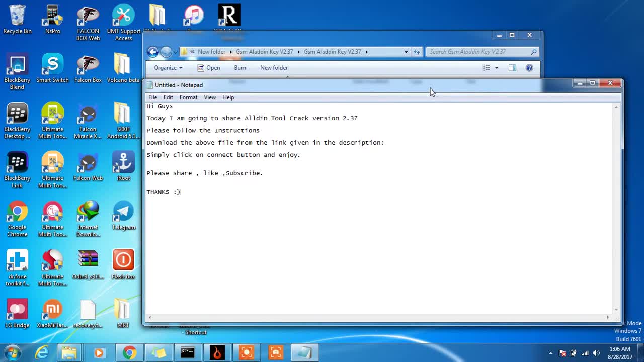
Task: Open Explorer help button
Action: (529, 68)
